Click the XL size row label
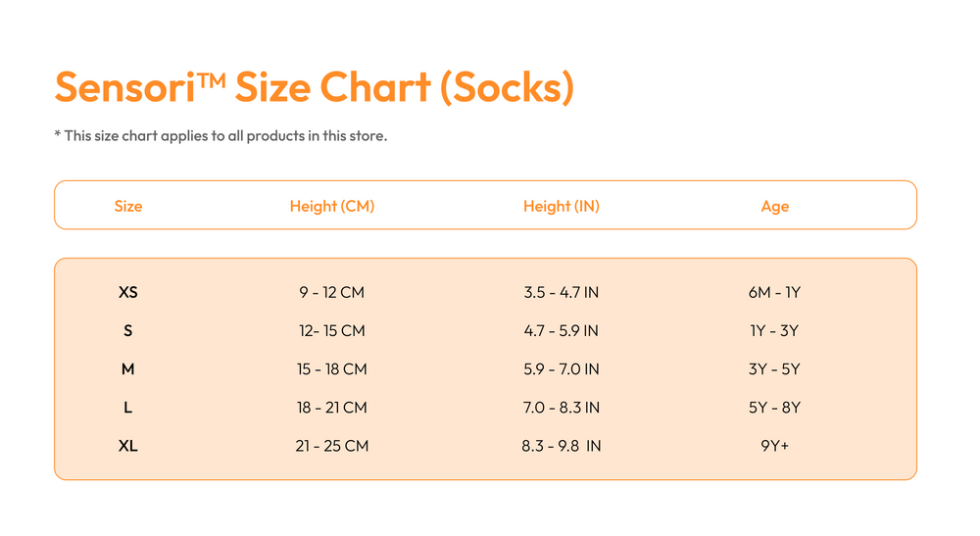Screen dimensions: 980x536 [128, 446]
